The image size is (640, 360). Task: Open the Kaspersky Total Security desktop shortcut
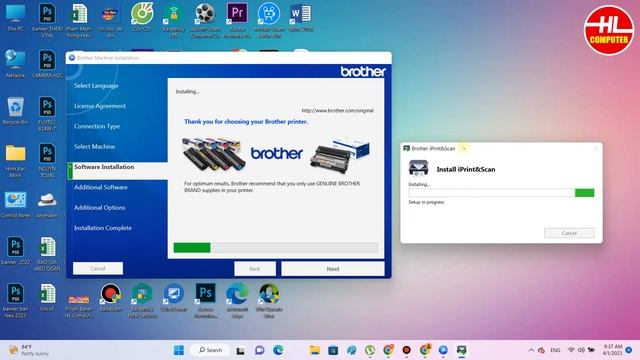pos(142,301)
